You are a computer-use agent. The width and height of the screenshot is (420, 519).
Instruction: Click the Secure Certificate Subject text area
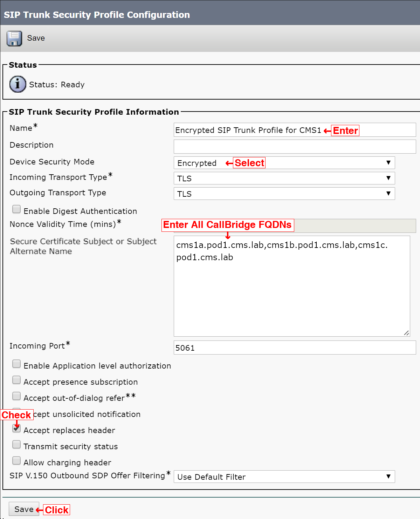click(x=292, y=286)
